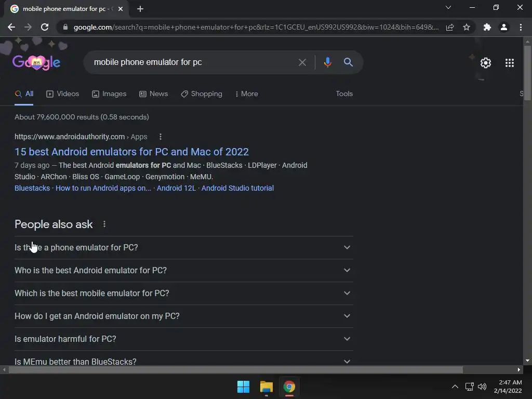Open options dots next to androidauthority result
Viewport: 532px width, 399px height.
161,137
